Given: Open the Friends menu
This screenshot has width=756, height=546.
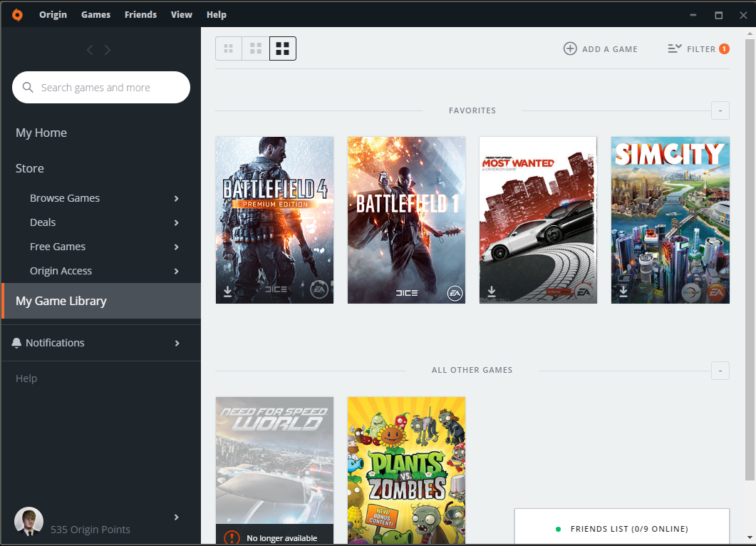Looking at the screenshot, I should coord(140,14).
